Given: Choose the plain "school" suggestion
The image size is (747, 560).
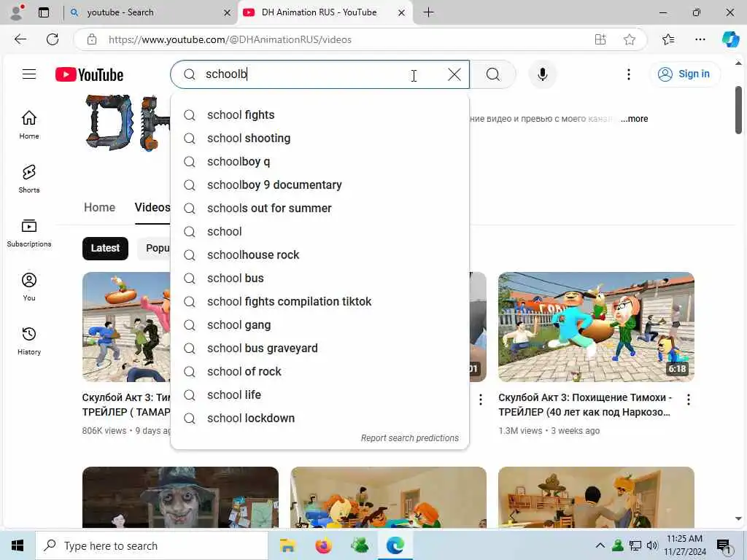Looking at the screenshot, I should click(x=320, y=231).
